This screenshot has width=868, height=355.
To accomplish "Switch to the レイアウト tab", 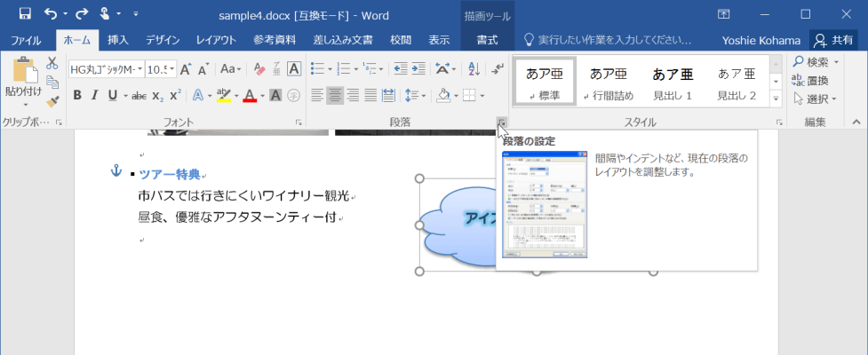I will coord(216,40).
